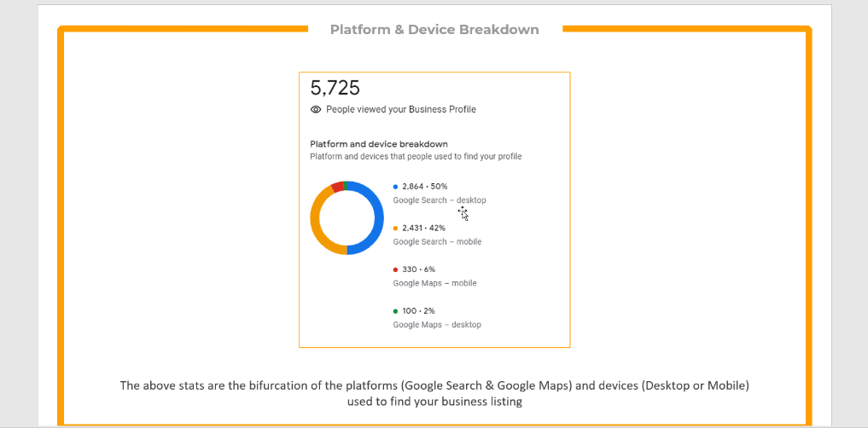Viewport: 868px width, 428px height.
Task: Click the eye icon beside People viewed
Action: point(316,110)
